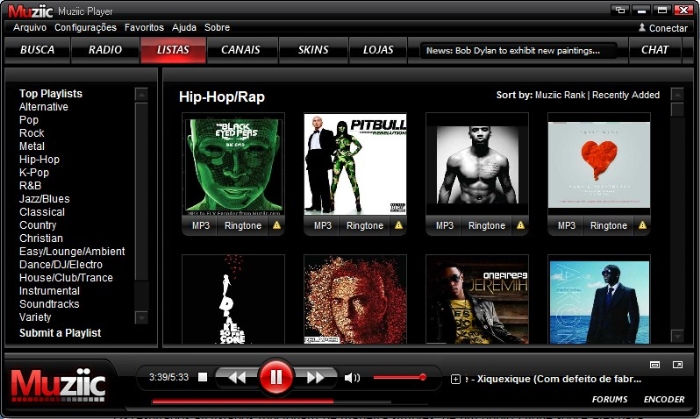Skip to the previous track
Screen dimensions: 700x419
(x=237, y=377)
